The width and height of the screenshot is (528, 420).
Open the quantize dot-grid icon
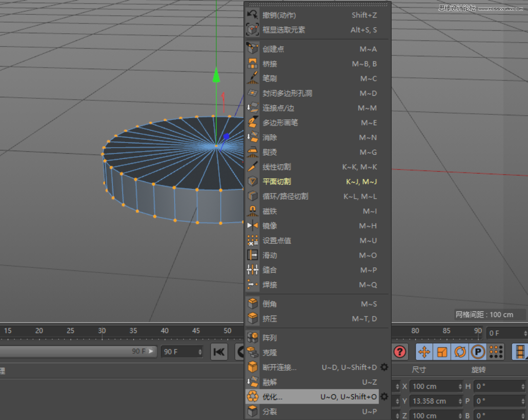coord(495,352)
